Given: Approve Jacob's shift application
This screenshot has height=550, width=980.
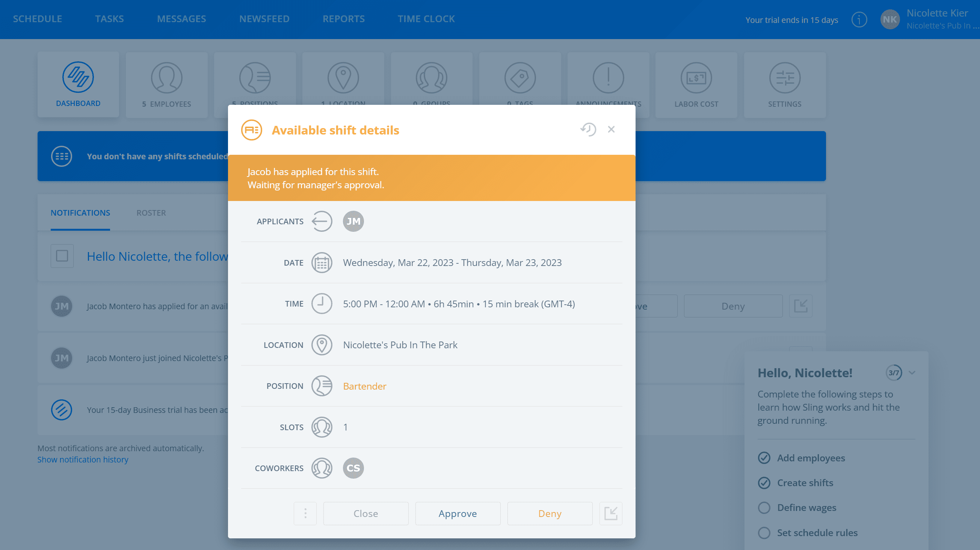Looking at the screenshot, I should pos(457,513).
